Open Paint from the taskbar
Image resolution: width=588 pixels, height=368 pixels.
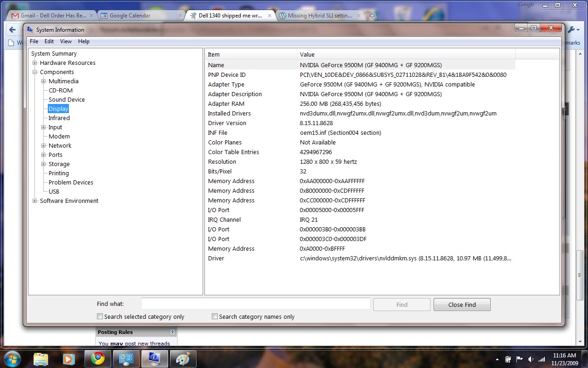pyautogui.click(x=183, y=359)
